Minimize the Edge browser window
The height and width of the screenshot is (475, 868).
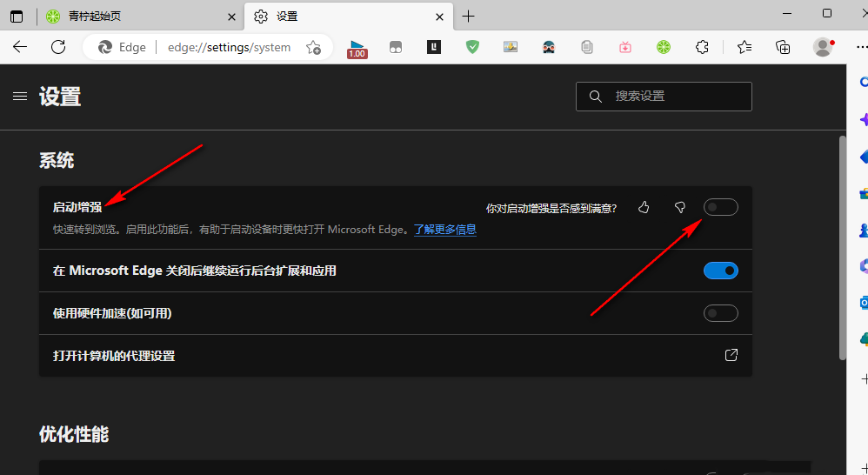pos(788,13)
